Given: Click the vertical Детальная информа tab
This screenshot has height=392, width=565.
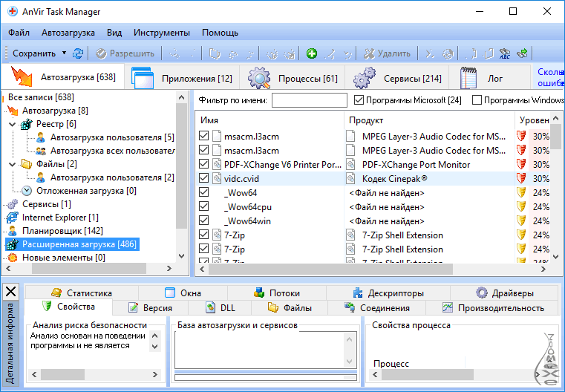Looking at the screenshot, I should [x=11, y=343].
